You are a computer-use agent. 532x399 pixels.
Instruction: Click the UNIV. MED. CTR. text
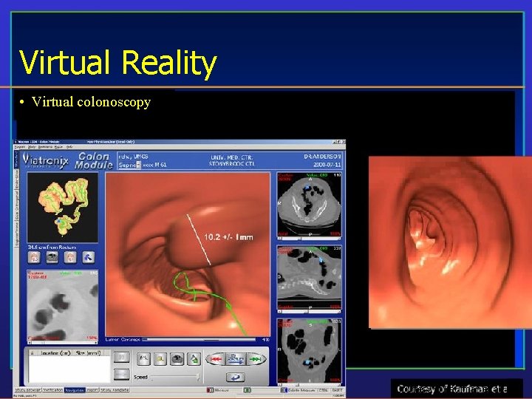[232, 157]
